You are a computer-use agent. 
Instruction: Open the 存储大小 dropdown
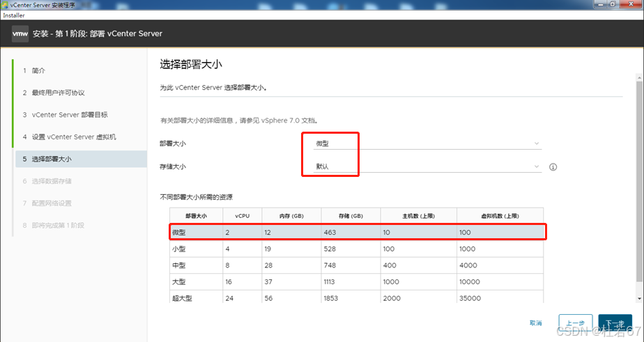tap(427, 166)
